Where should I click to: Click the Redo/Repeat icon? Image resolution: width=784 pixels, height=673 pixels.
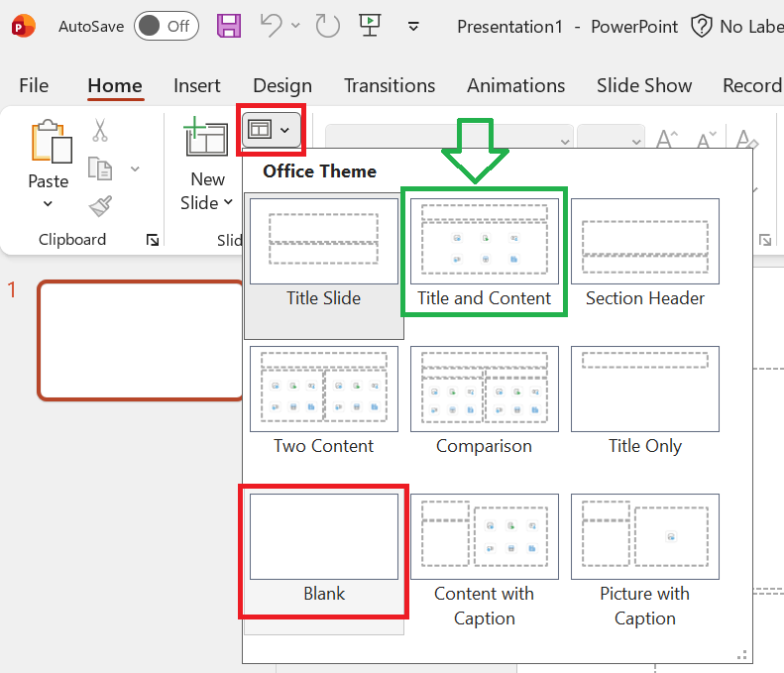pyautogui.click(x=327, y=26)
